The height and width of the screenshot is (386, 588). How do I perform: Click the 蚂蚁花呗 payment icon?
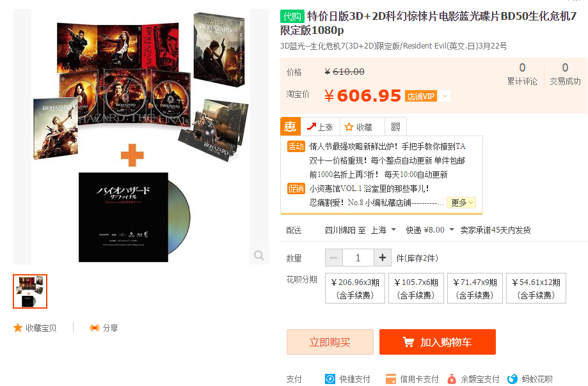pos(513,379)
